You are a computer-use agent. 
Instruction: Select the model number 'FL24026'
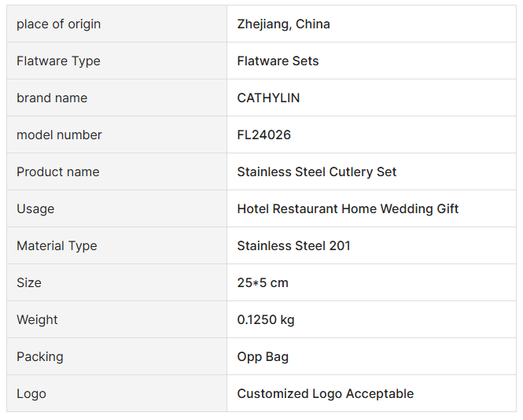263,135
